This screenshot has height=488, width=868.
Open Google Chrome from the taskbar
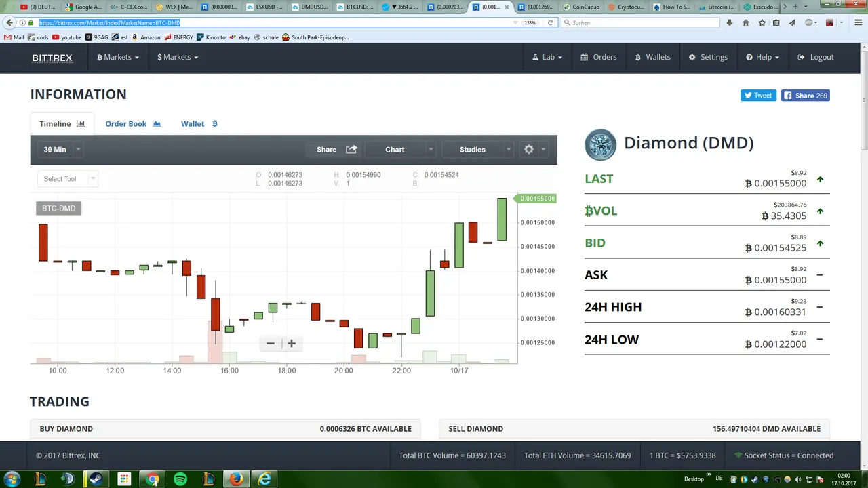152,479
